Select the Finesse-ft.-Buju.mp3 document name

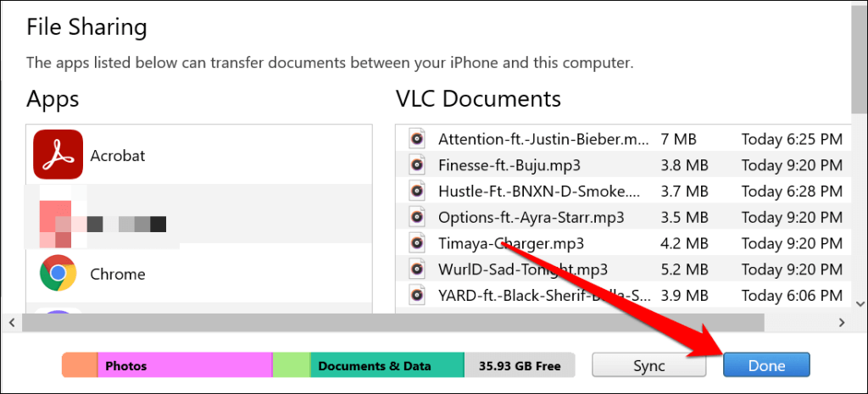point(509,165)
